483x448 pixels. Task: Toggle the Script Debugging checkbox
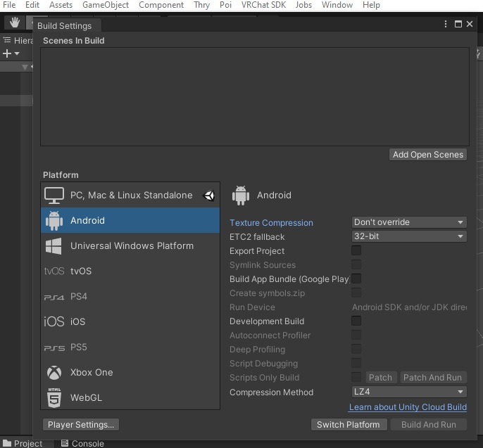click(x=356, y=363)
